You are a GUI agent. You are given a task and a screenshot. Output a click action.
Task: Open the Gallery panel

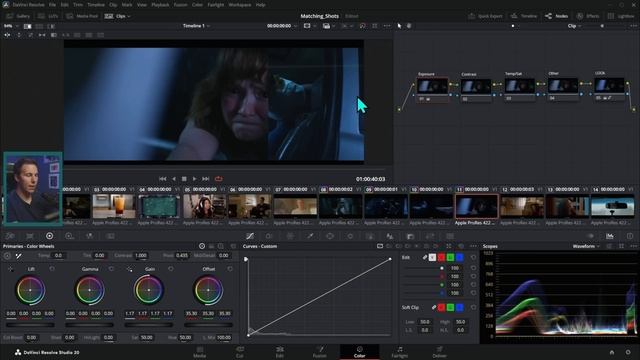18,16
